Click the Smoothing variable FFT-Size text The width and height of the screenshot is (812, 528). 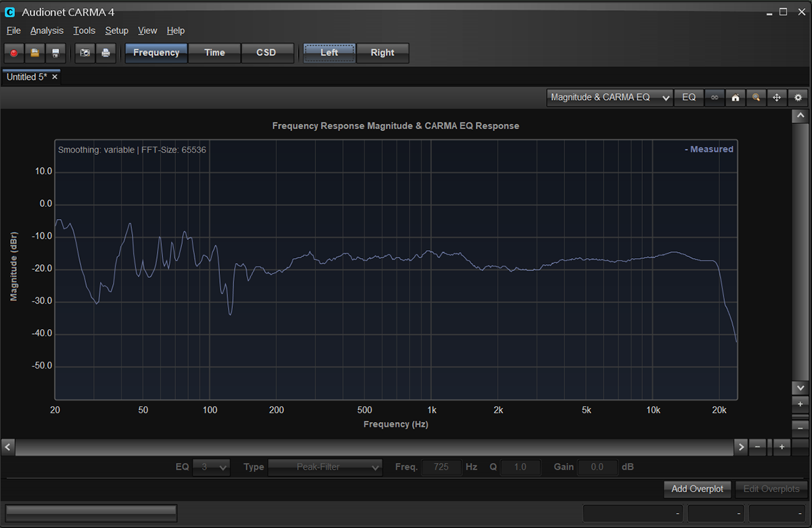point(132,149)
